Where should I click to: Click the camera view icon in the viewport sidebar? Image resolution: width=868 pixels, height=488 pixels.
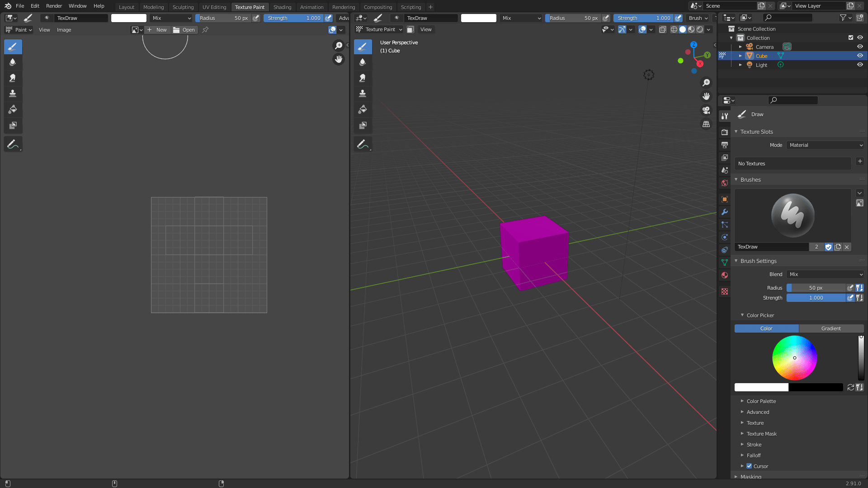click(706, 110)
